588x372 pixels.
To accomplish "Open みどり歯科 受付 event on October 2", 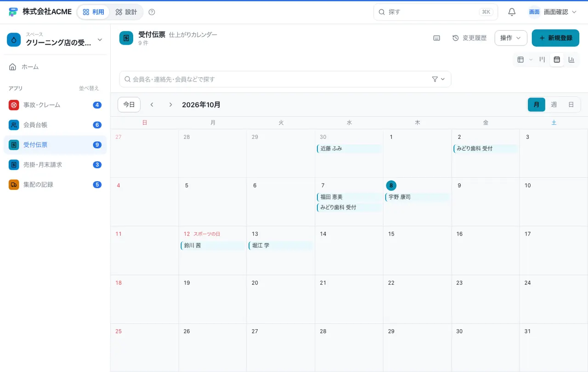I will tap(485, 149).
